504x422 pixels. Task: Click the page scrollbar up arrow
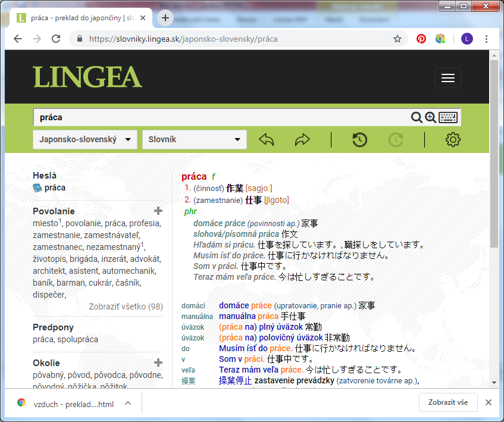[494, 55]
